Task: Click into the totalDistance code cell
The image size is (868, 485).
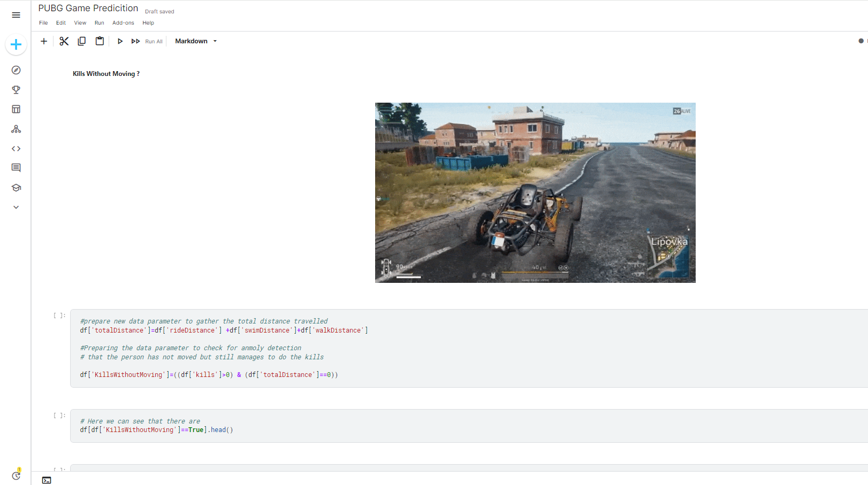Action: tap(469, 348)
